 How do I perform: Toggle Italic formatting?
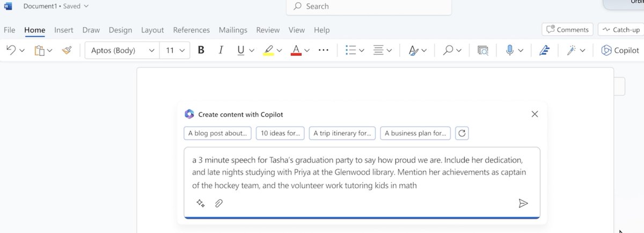[x=221, y=50]
